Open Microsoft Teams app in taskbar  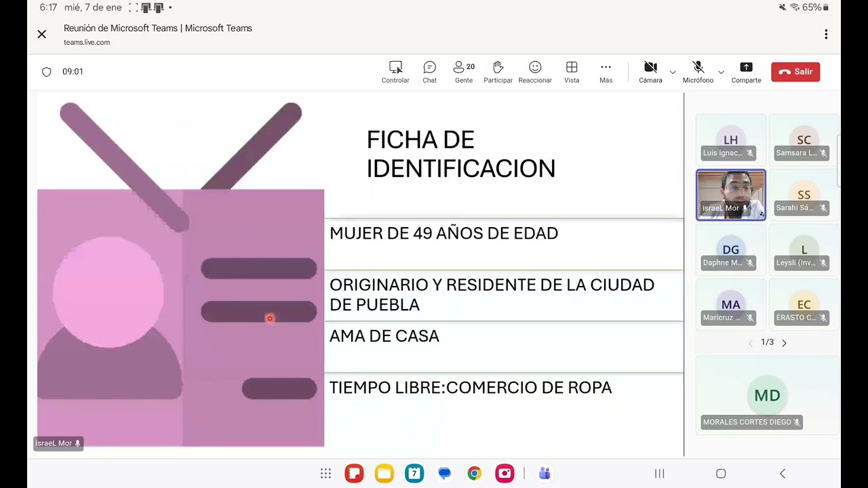(544, 474)
